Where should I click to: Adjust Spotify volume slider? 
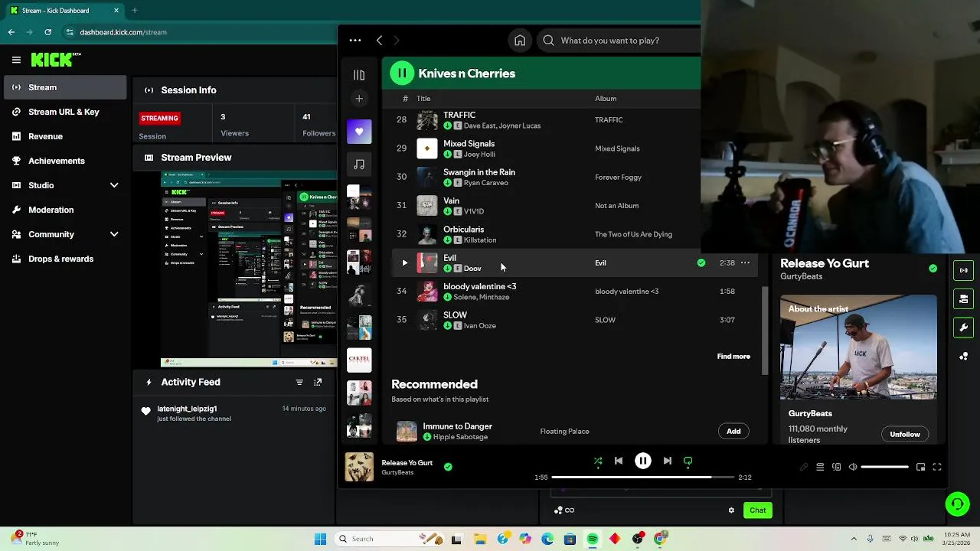pyautogui.click(x=885, y=467)
